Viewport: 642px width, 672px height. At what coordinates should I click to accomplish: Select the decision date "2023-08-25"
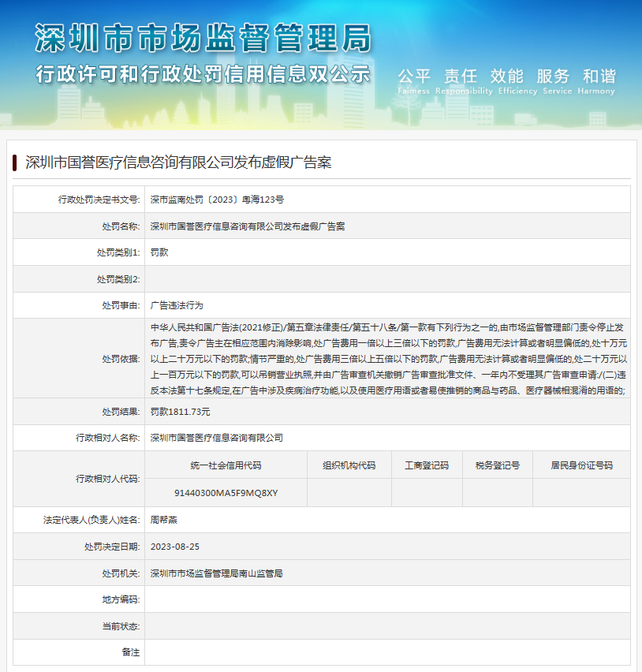click(x=175, y=547)
